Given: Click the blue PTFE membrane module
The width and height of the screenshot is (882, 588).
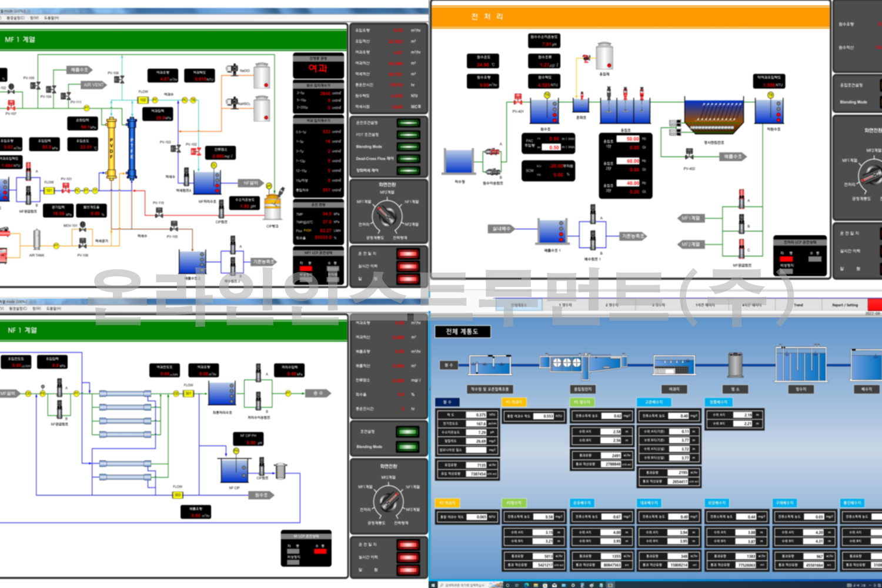Looking at the screenshot, I should [x=132, y=149].
